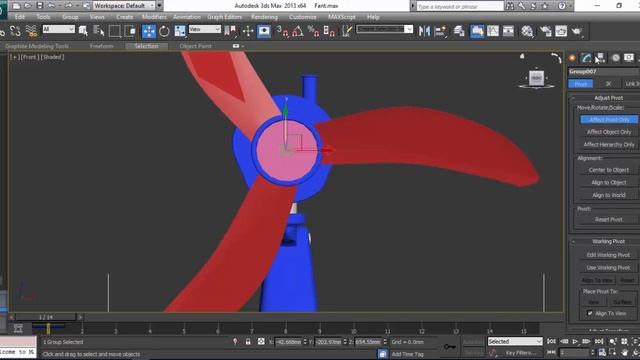Toggle Affect Hierarchy Only button
Image resolution: width=640 pixels, height=360 pixels.
pyautogui.click(x=609, y=144)
